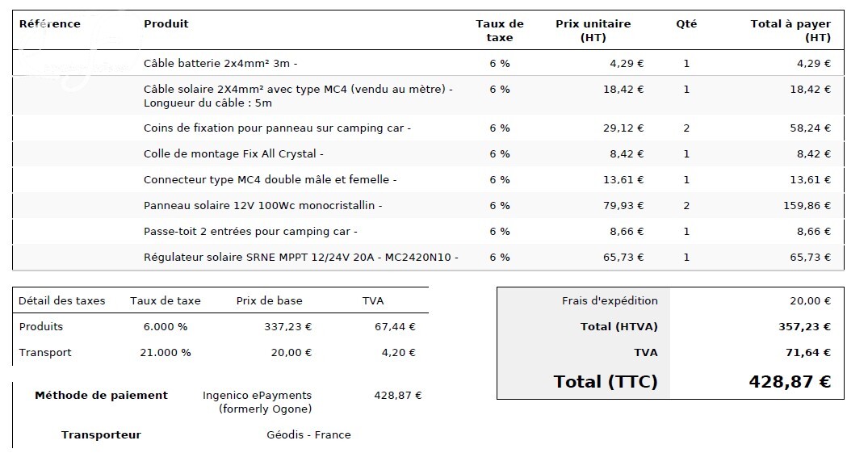The width and height of the screenshot is (868, 453).
Task: Click the Prix unitaire (HT) header
Action: click(593, 30)
